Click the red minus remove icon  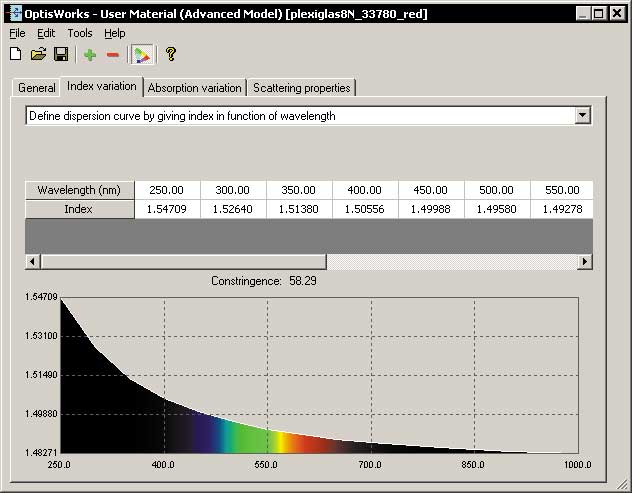point(112,54)
